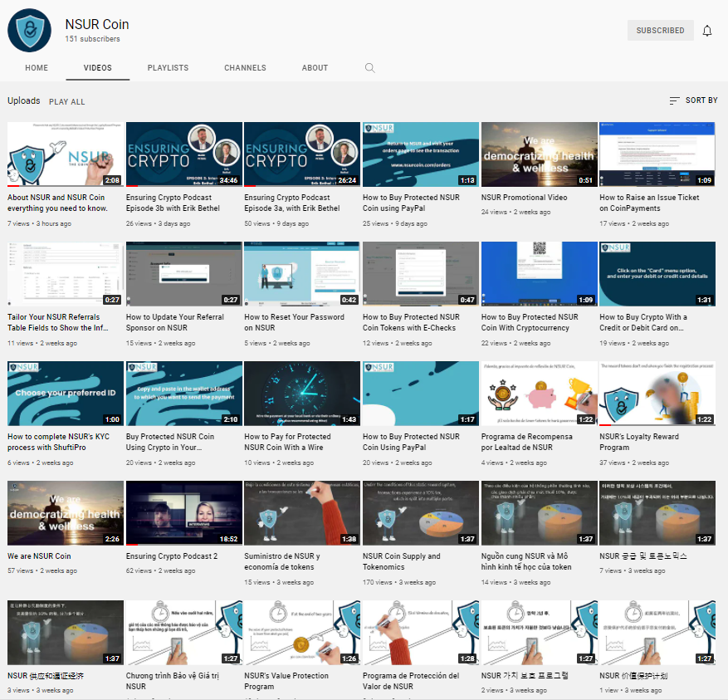
Task: Click the 34:46 duration badge
Action: 228,180
